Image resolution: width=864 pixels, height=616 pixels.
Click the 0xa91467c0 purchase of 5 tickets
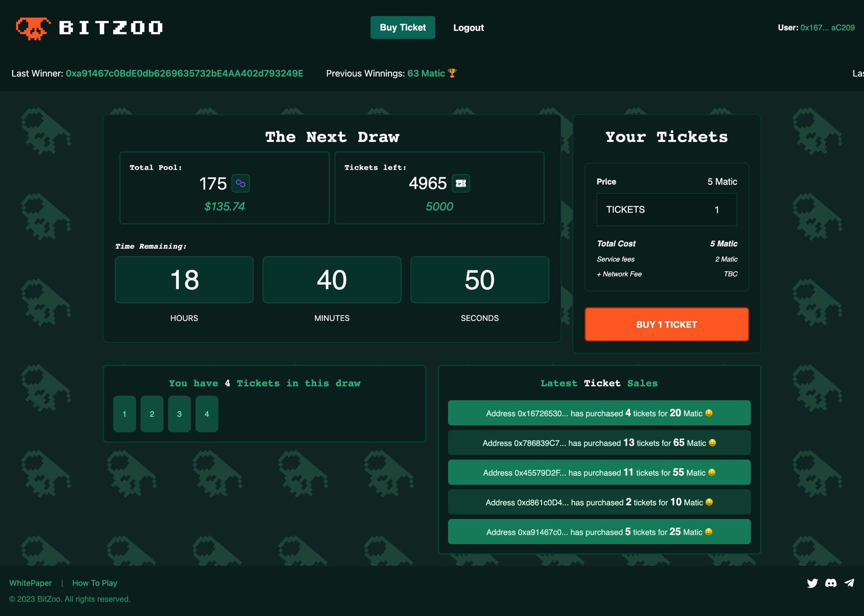click(x=599, y=532)
